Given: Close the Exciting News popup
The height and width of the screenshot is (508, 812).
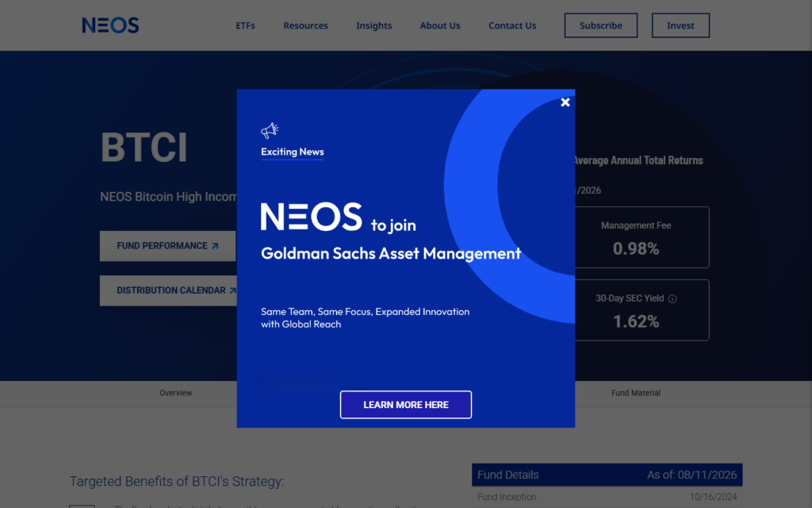Looking at the screenshot, I should coord(565,102).
